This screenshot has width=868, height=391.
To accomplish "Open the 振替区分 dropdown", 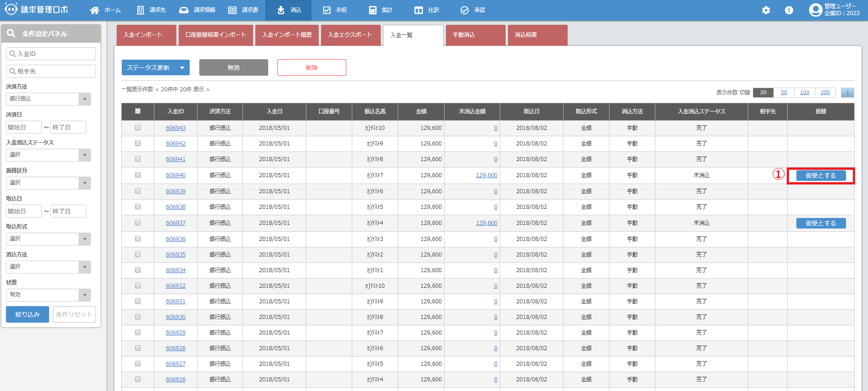I will 48,183.
